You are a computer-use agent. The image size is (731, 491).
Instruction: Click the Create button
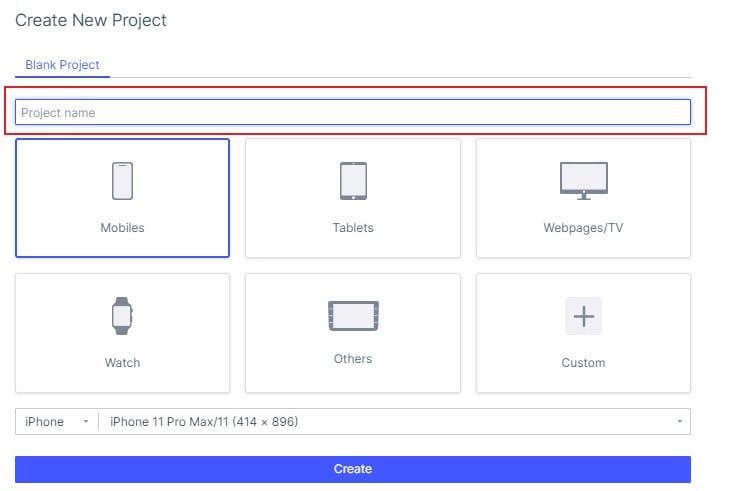pos(353,469)
